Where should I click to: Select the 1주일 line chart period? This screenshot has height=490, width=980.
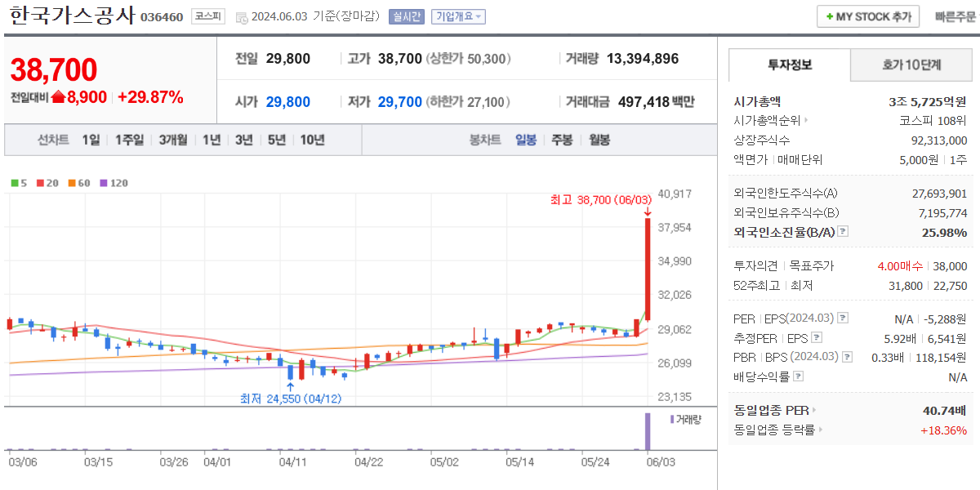tap(129, 140)
